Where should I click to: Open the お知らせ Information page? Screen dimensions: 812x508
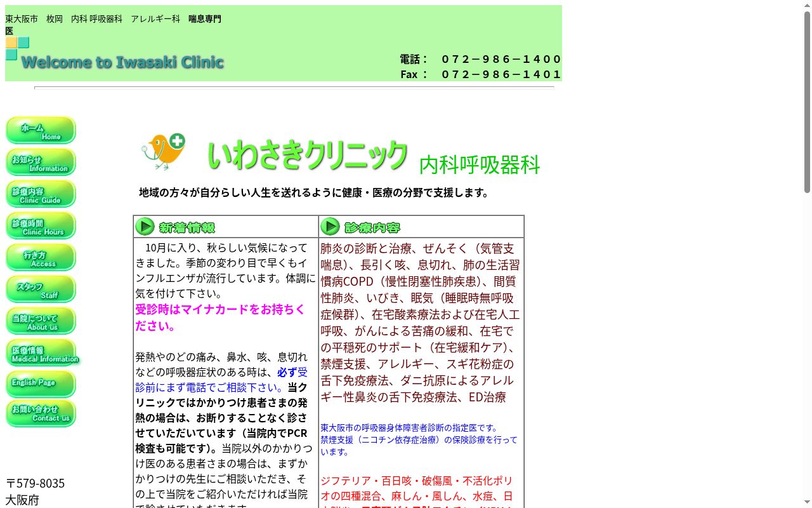coord(41,162)
